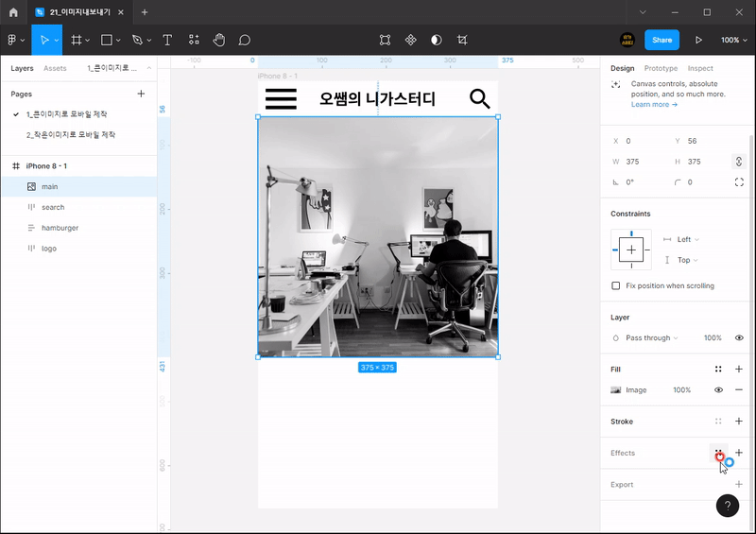The image size is (756, 534).
Task: Open Frame tools dropdown arrow
Action: coord(87,41)
